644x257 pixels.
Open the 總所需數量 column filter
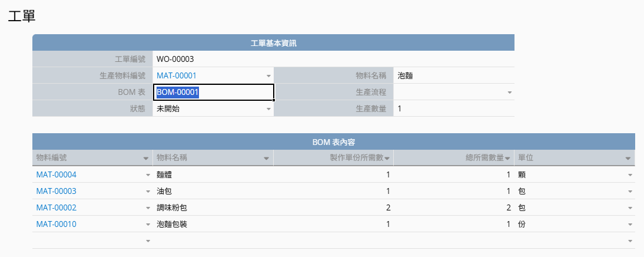[x=507, y=159]
